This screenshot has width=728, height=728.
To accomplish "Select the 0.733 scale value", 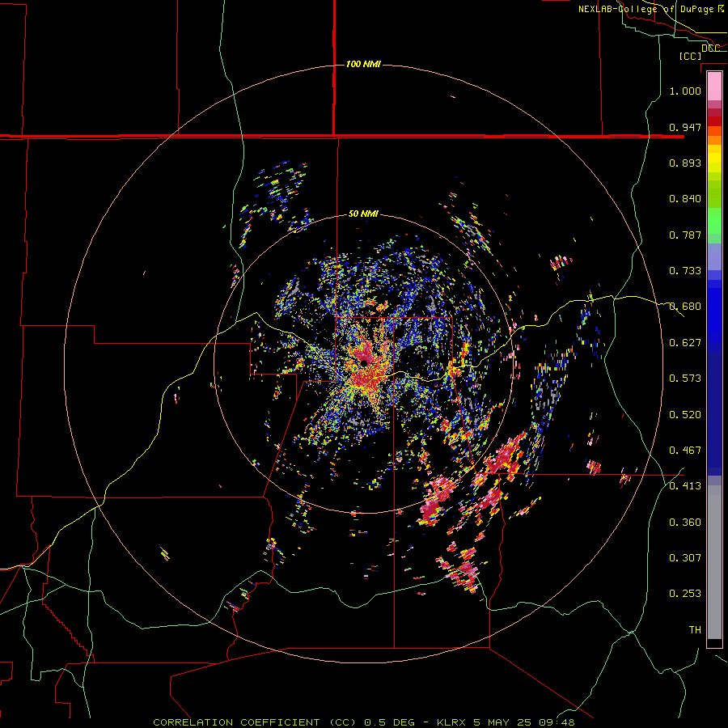I will [685, 271].
